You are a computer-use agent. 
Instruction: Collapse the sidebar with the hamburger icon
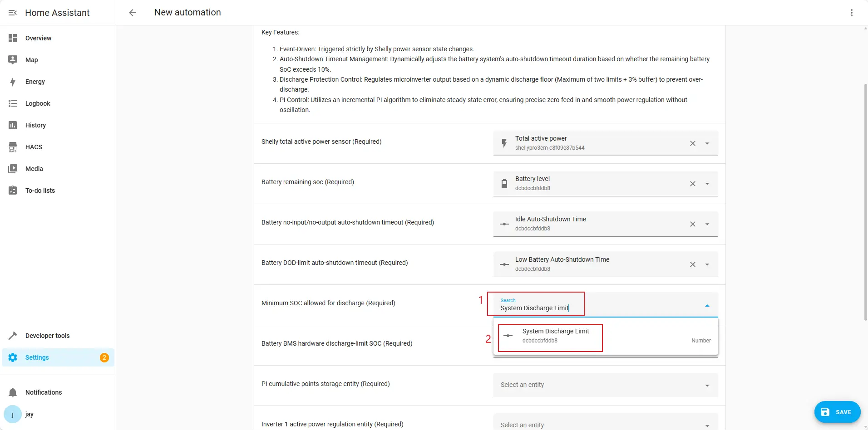tap(13, 13)
